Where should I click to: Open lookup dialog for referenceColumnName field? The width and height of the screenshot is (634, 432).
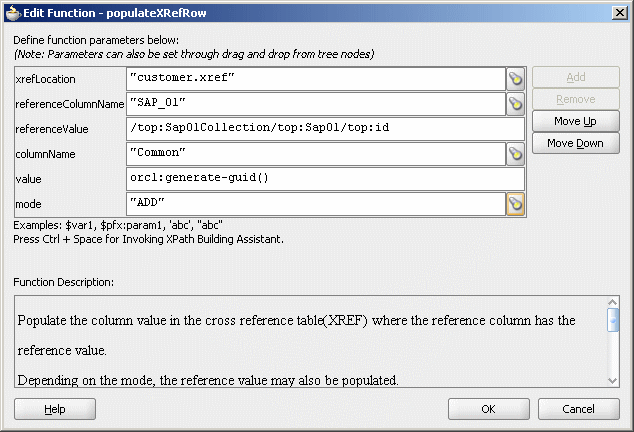[x=516, y=104]
